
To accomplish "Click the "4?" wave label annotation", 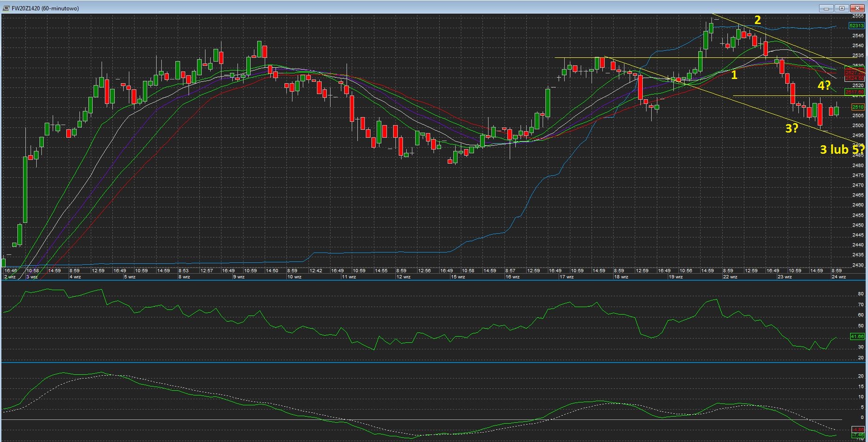I will click(824, 86).
